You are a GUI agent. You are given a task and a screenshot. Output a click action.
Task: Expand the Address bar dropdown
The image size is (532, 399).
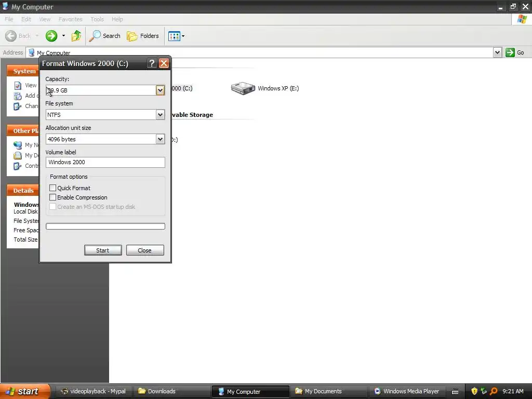coord(497,52)
